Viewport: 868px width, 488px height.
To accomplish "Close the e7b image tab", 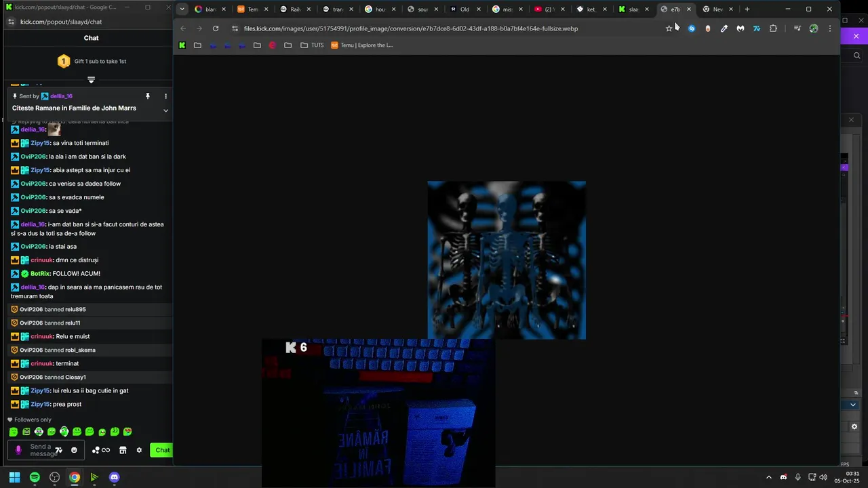I will coord(689,9).
